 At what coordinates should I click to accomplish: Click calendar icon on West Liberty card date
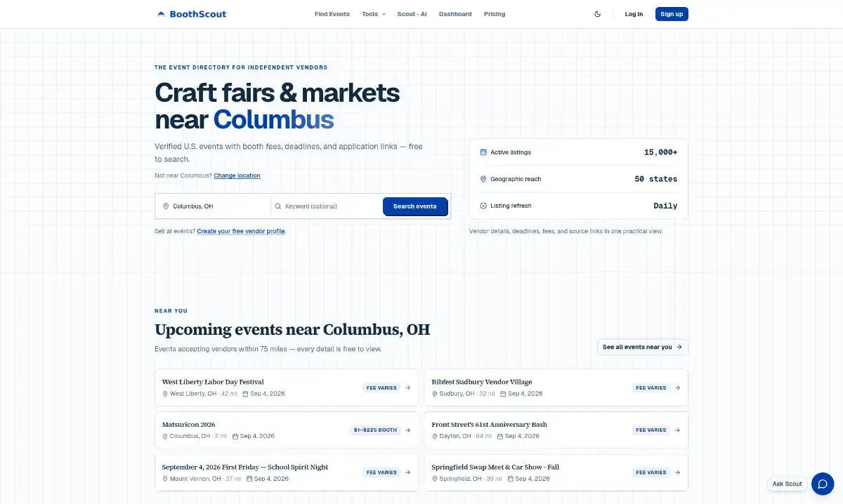[x=246, y=394]
